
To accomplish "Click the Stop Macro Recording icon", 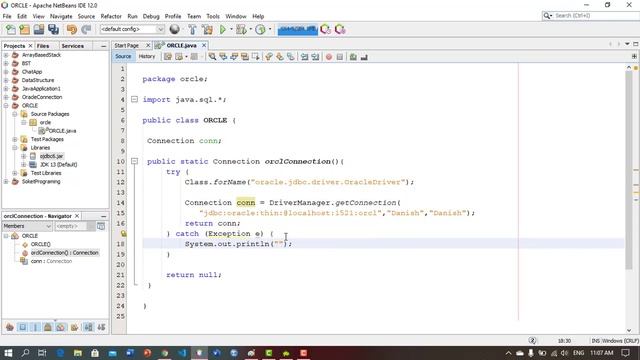I will (x=340, y=57).
